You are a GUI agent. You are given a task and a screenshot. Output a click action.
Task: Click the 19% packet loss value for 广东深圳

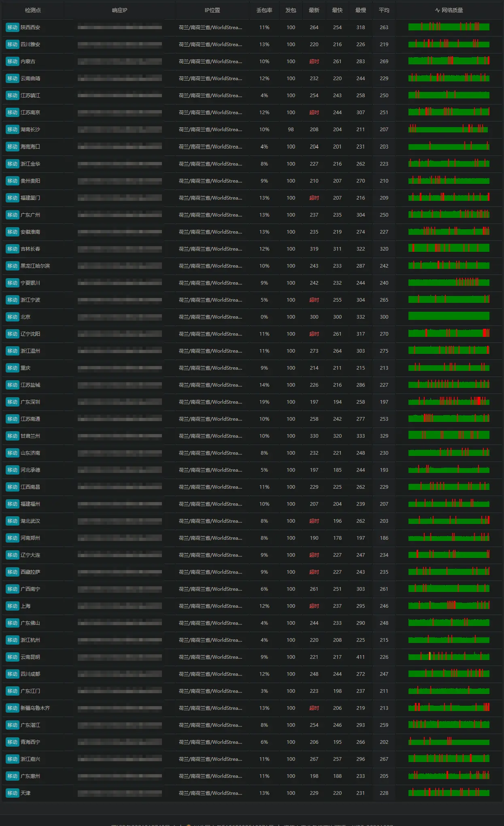(264, 402)
